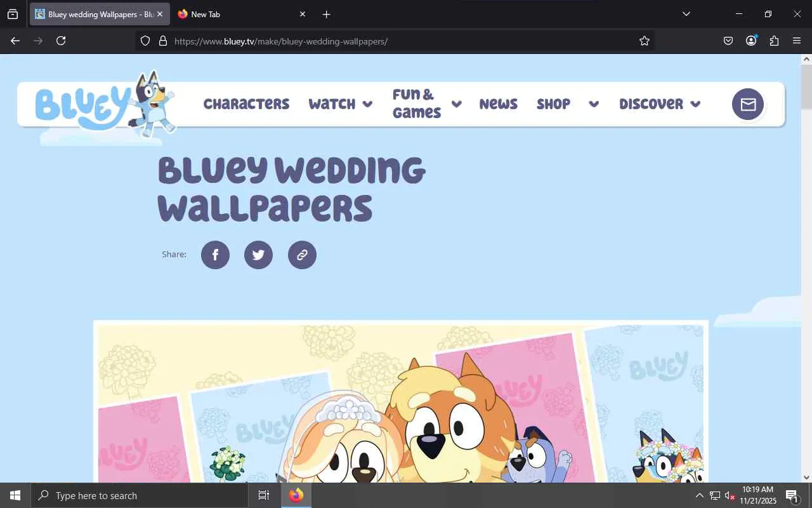
Task: Expand the Shop menu chevron
Action: (594, 104)
